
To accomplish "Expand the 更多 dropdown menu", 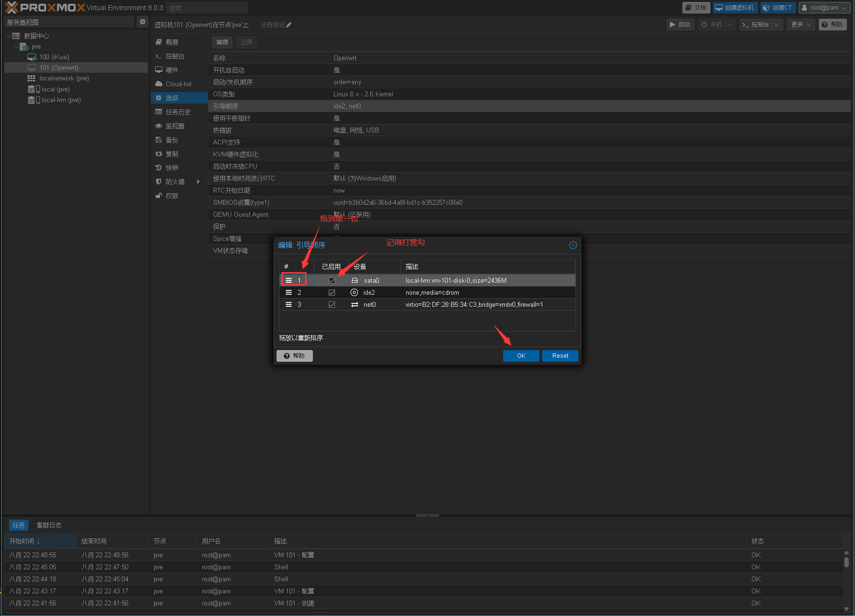I will (801, 25).
